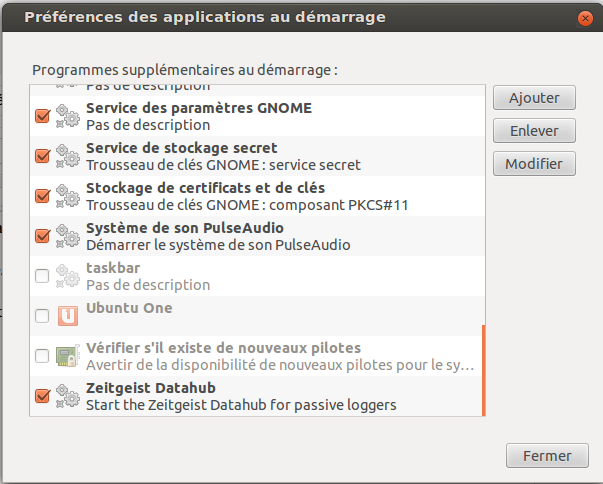Image resolution: width=603 pixels, height=484 pixels.
Task: Click the gear icon for Service des paramètres GNOME
Action: point(67,116)
